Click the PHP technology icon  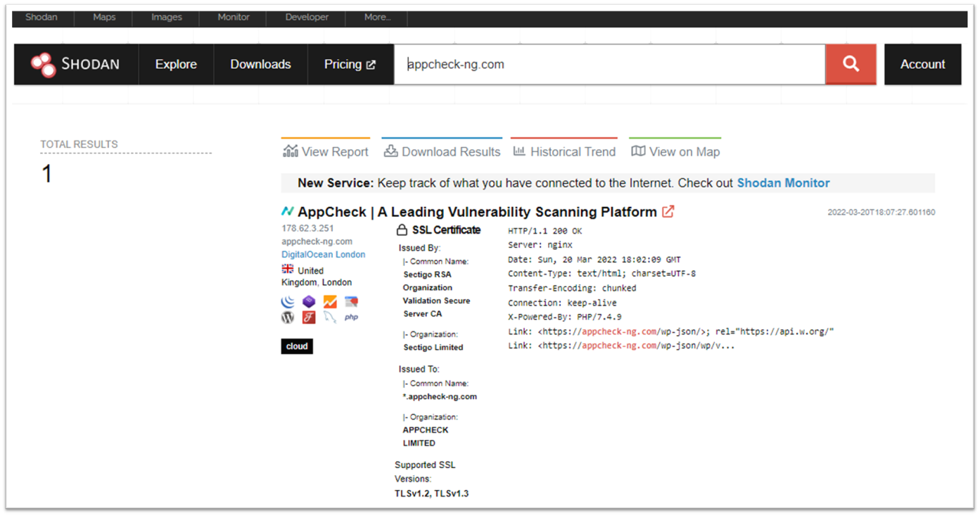[x=351, y=317]
